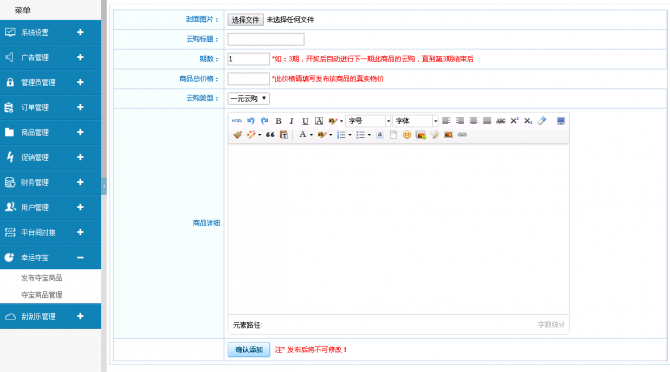The image size is (670, 372).
Task: Click the 字数统计 word count link
Action: coord(551,325)
